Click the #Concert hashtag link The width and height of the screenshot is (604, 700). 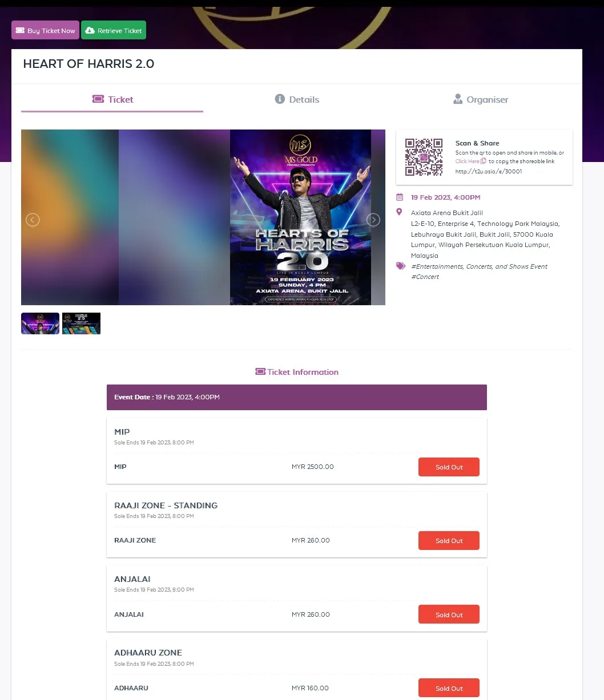point(425,277)
